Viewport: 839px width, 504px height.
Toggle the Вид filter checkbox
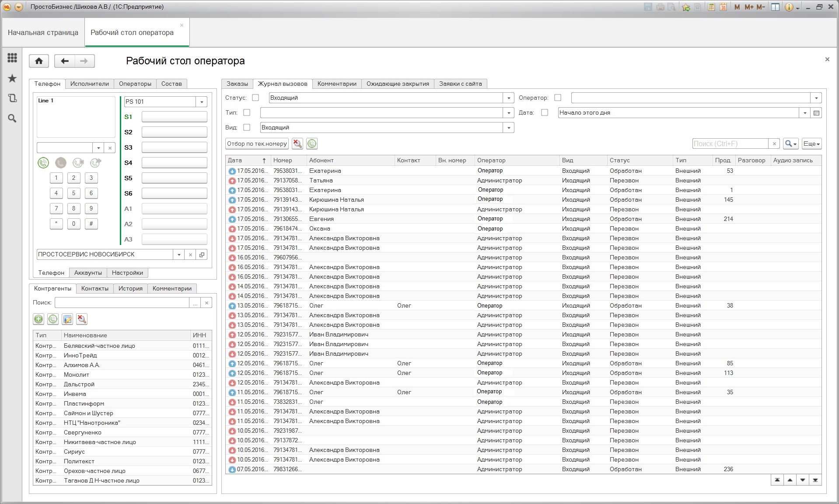(x=247, y=127)
